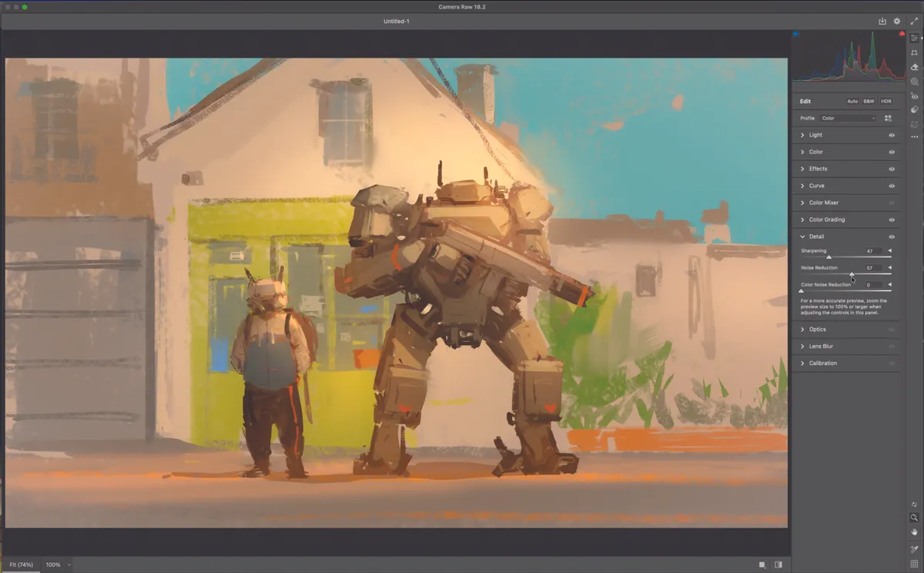
Task: Select the Crop and Geometry tool
Action: 914,52
